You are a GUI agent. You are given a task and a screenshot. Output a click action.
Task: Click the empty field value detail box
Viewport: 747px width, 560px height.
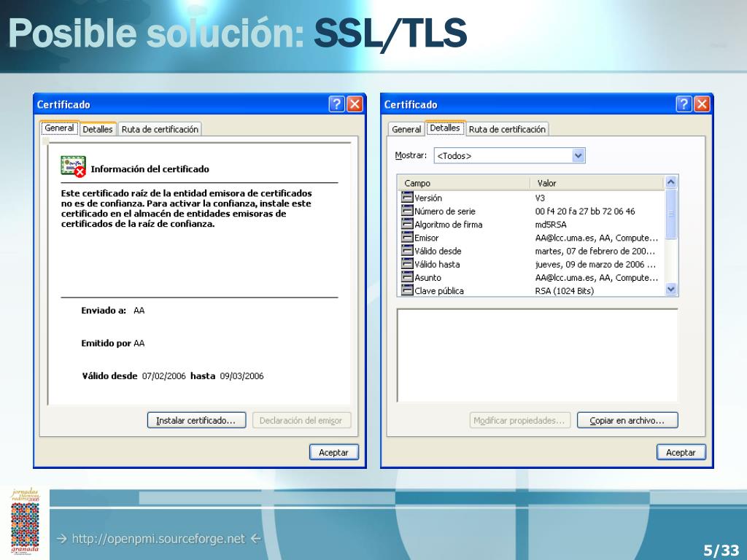tap(538, 355)
